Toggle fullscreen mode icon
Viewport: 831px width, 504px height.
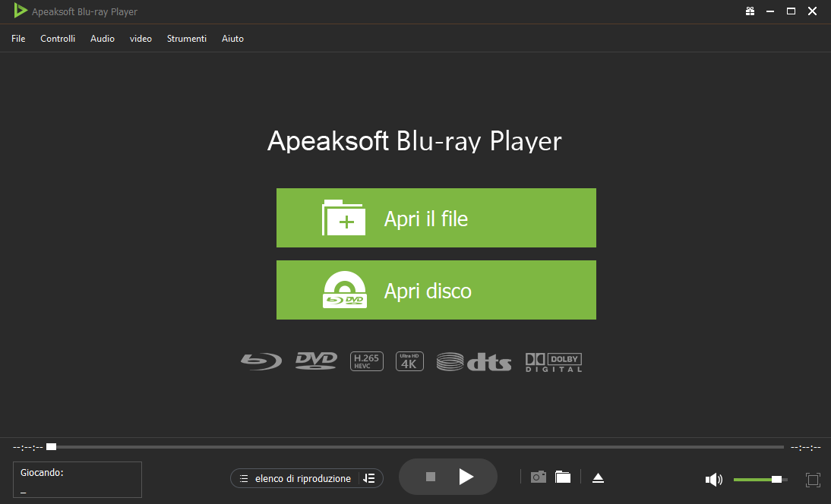(813, 480)
